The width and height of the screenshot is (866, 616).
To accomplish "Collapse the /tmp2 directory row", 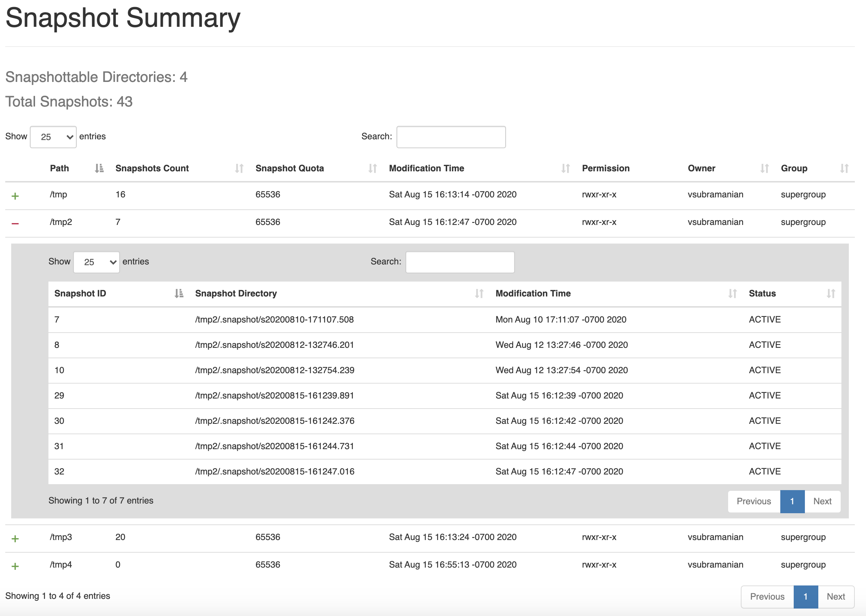I will point(15,223).
